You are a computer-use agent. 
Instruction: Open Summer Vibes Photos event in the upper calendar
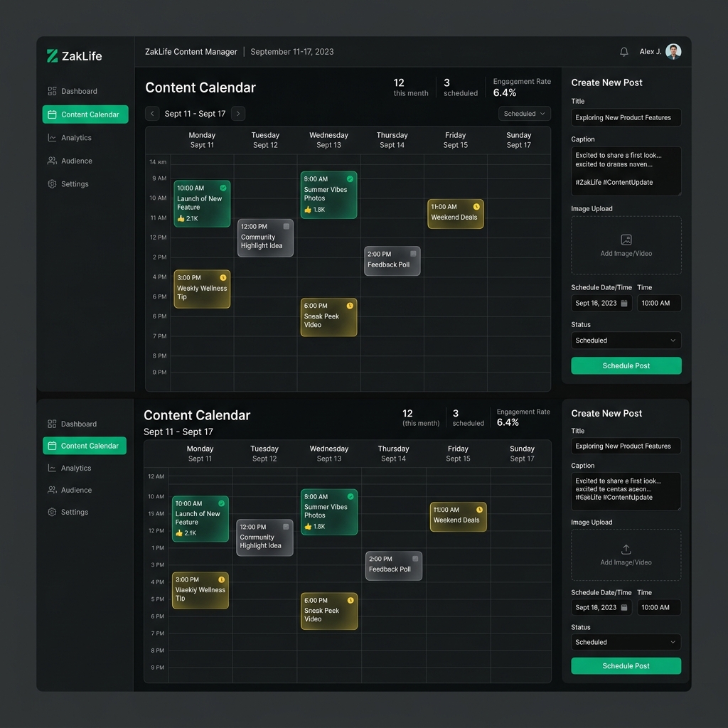328,195
